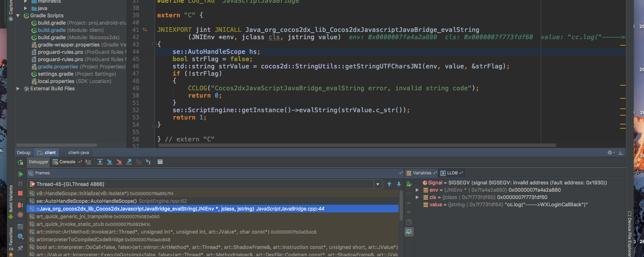Open debugger settings gear in left strip
The height and width of the screenshot is (257, 644).
(20, 236)
